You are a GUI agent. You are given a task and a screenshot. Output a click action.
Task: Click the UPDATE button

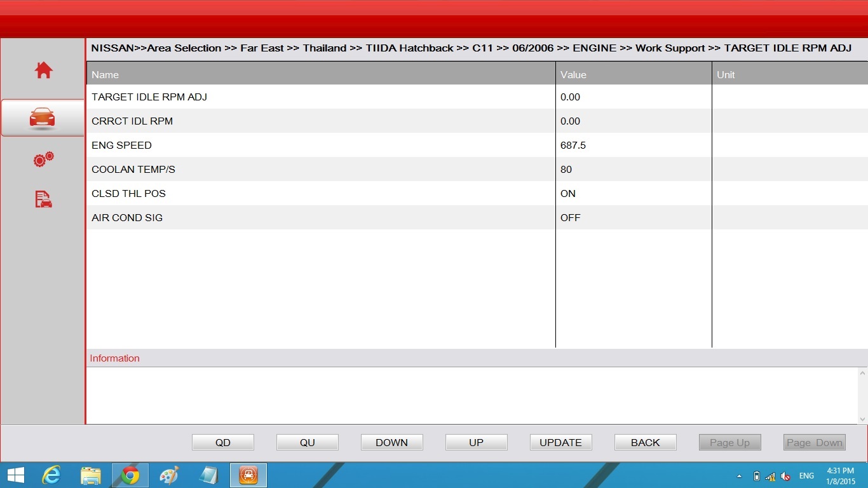click(x=561, y=442)
